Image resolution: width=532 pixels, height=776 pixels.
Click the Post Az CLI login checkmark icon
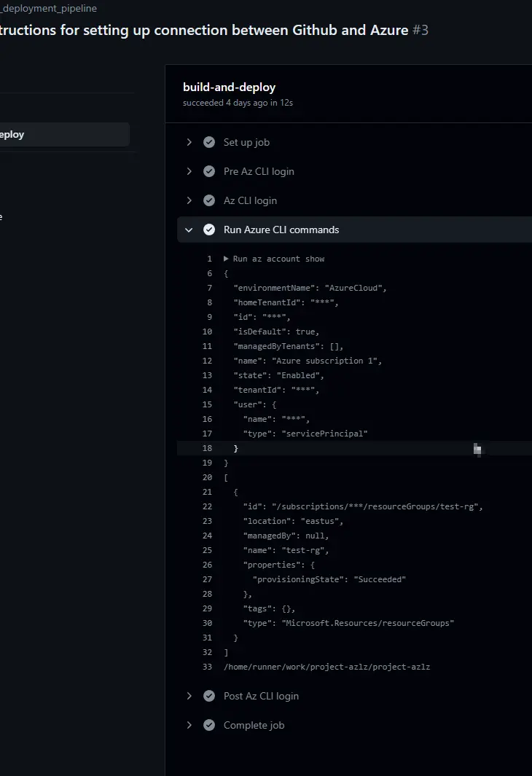[209, 697]
